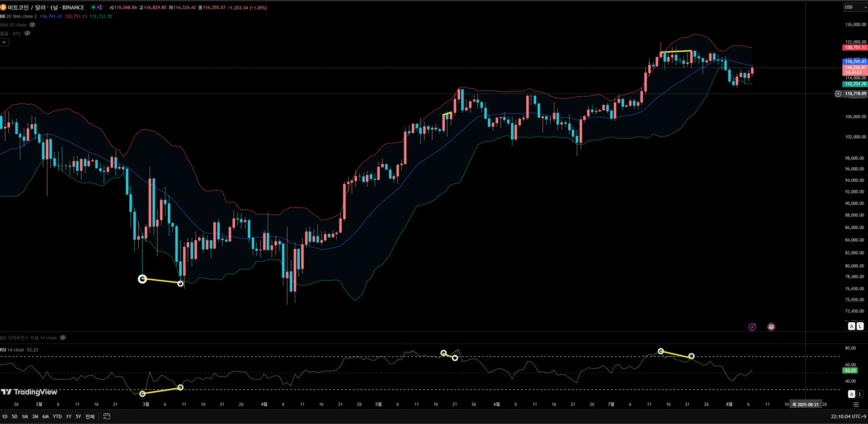Click the crosshair date label 2025-08-21
Screen dimensions: 868x424
point(806,405)
